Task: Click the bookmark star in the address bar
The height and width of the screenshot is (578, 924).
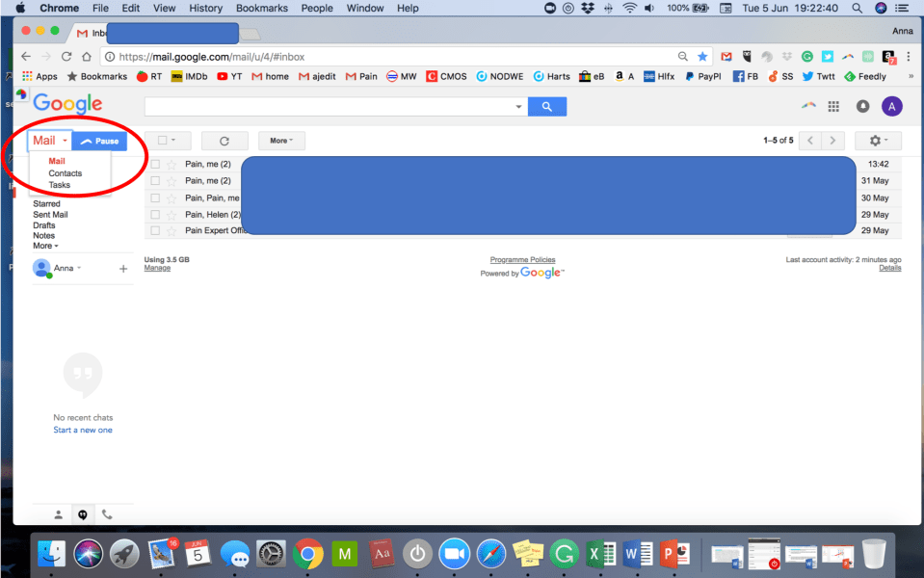Action: click(x=702, y=56)
